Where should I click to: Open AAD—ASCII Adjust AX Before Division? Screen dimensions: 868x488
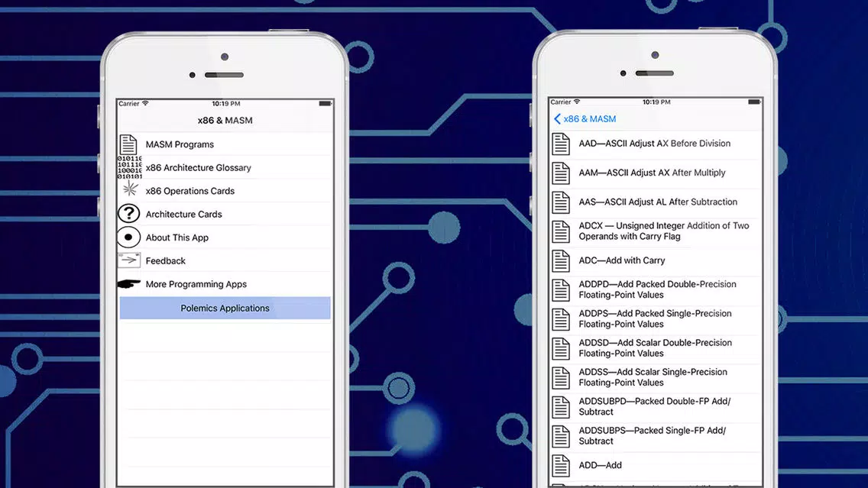[656, 144]
